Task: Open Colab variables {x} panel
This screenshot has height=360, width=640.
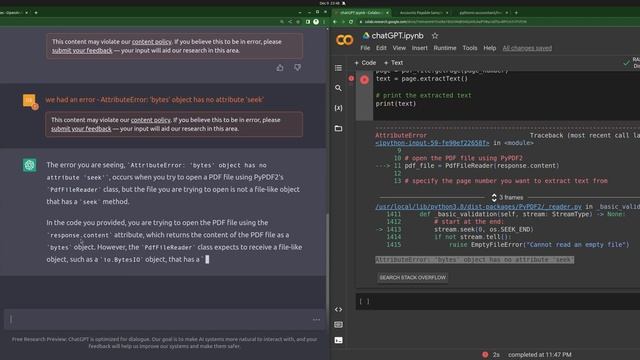Action: pyautogui.click(x=338, y=108)
